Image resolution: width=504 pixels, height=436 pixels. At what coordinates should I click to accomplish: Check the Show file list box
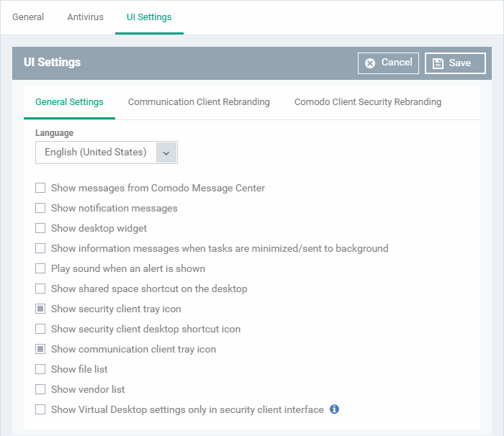(40, 369)
